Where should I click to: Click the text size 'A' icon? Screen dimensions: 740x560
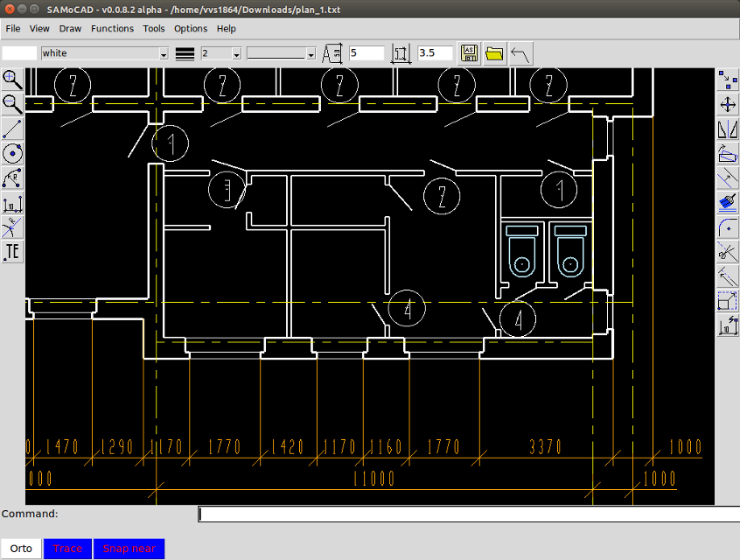332,53
